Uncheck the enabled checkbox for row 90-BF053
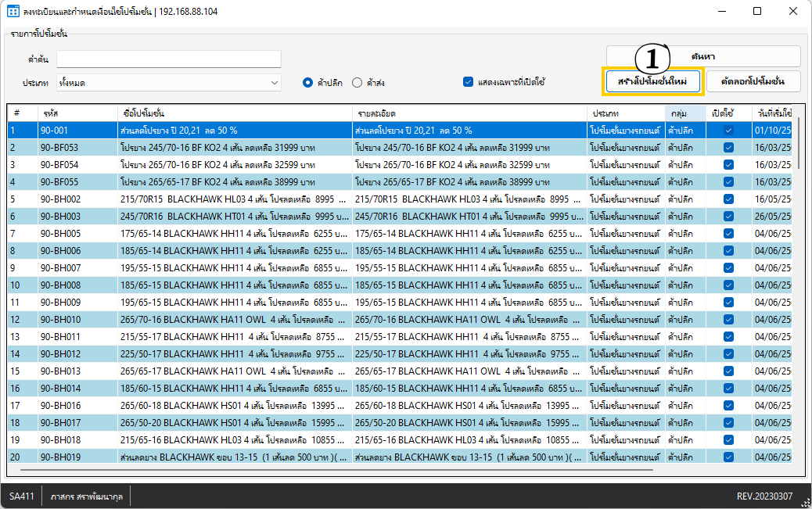This screenshot has width=812, height=509. tap(728, 148)
